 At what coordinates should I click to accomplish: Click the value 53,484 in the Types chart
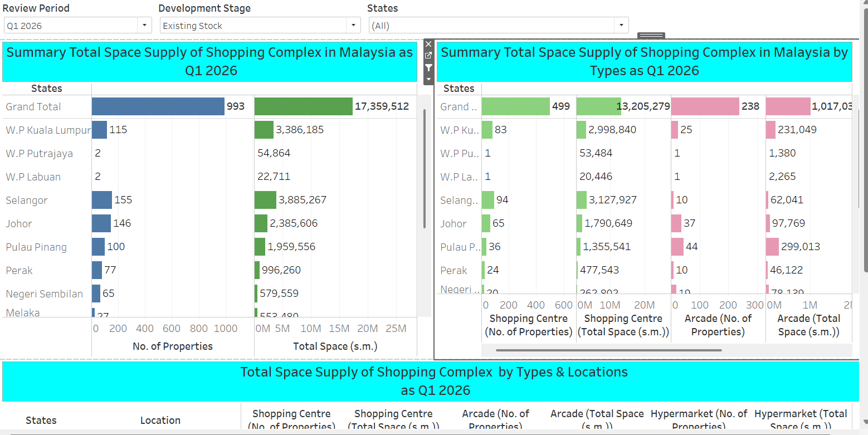[596, 153]
